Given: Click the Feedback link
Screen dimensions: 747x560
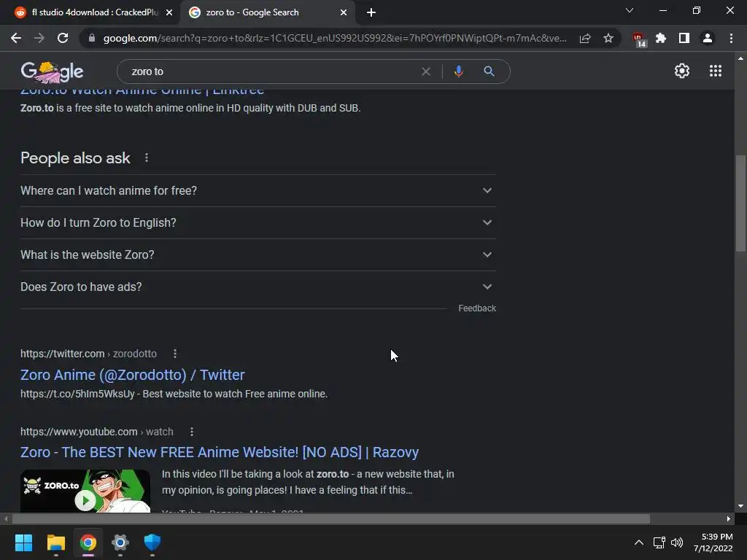Looking at the screenshot, I should (x=477, y=308).
